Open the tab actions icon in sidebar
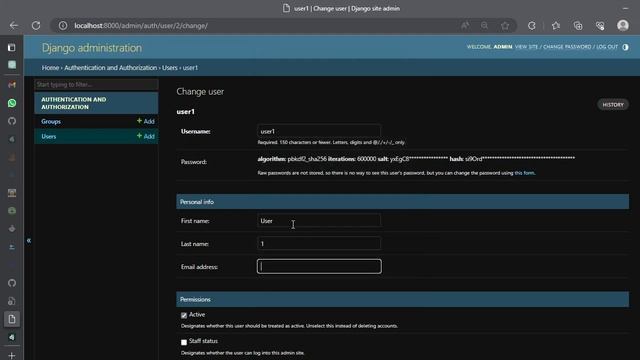 pos(12,47)
